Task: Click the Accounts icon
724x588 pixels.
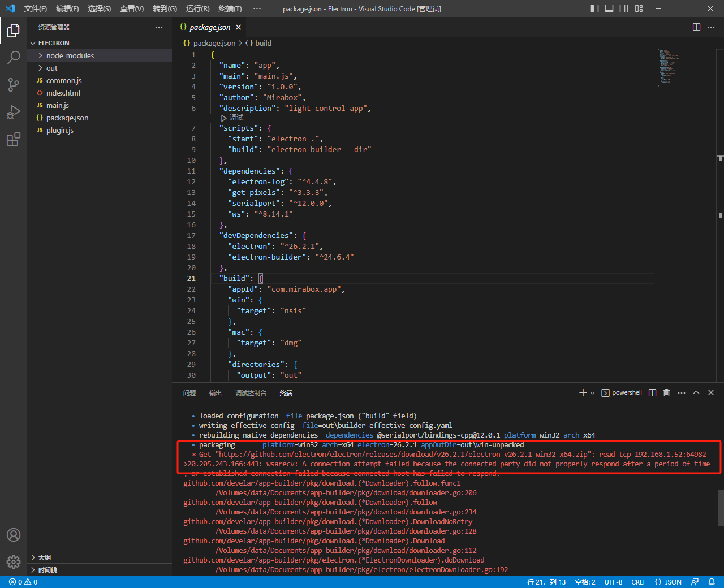Action: pyautogui.click(x=14, y=535)
